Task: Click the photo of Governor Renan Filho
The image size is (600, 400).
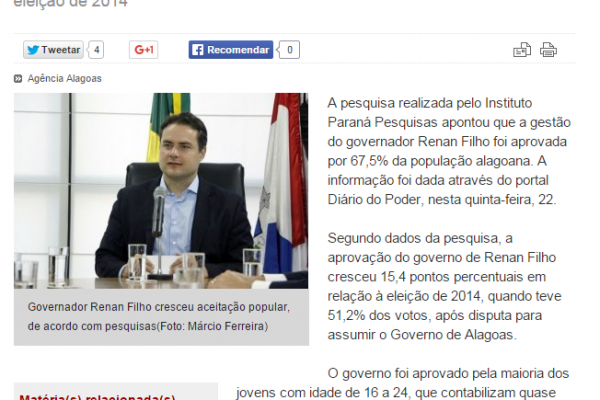Action: 161,191
